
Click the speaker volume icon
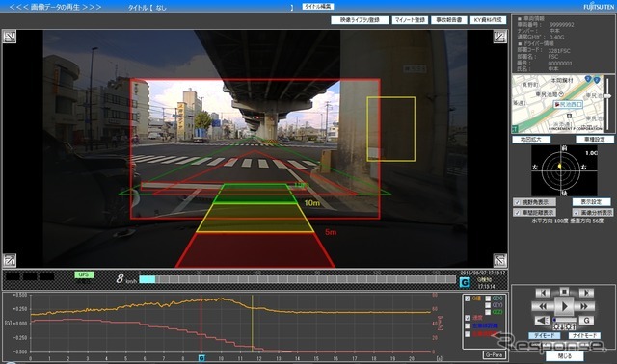tap(542, 321)
